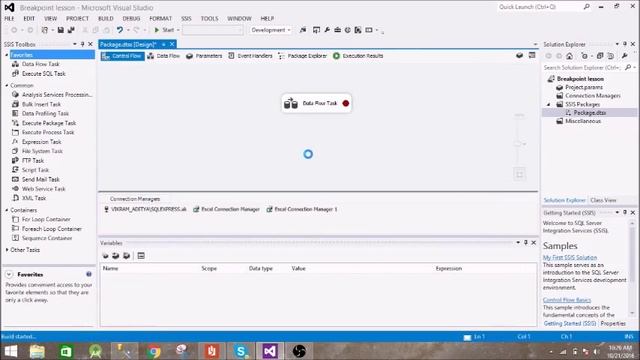The image size is (640, 360).
Task: Click the canvas zoom slider
Action: coord(519,144)
